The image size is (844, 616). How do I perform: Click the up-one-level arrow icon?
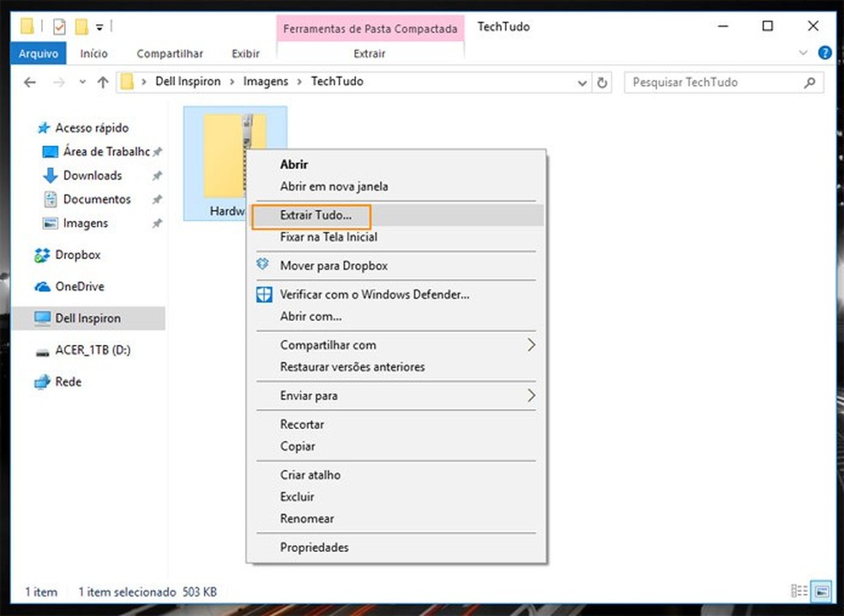(103, 82)
